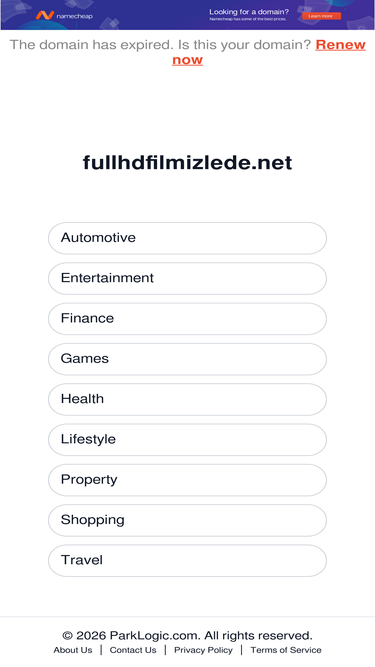
Task: Click the Looking for a domain banner text
Action: click(249, 12)
